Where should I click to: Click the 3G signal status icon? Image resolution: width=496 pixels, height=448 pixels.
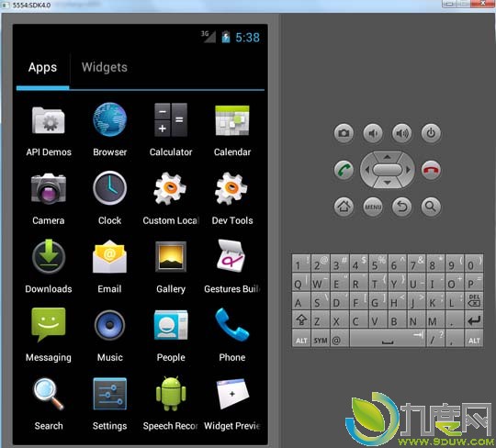pos(209,37)
